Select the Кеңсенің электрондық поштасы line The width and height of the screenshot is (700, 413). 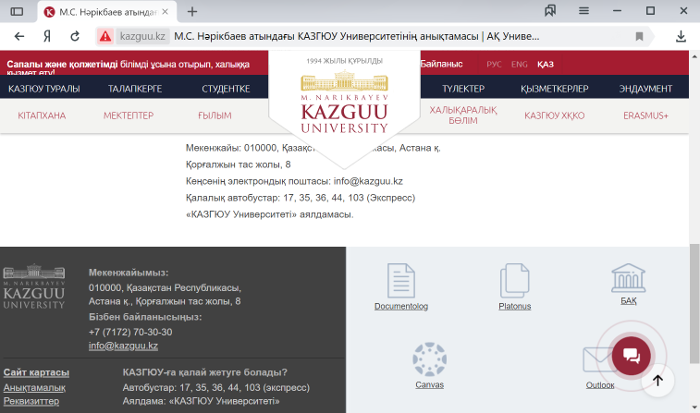[x=294, y=181]
